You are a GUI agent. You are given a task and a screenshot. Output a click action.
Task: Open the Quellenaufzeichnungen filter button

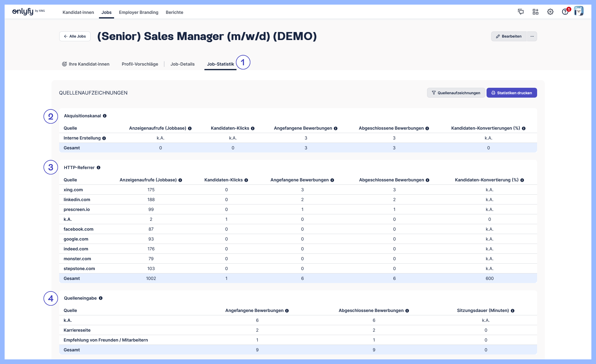click(x=456, y=93)
